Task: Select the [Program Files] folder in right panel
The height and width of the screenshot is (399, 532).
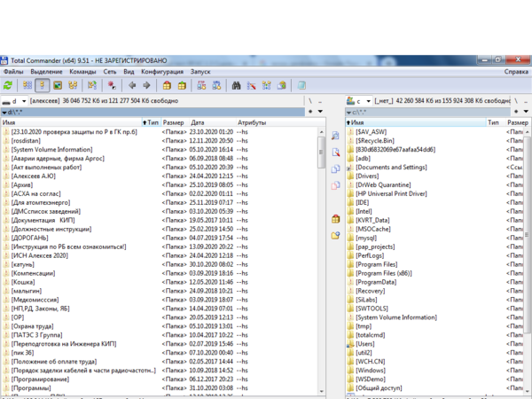Action: click(377, 264)
